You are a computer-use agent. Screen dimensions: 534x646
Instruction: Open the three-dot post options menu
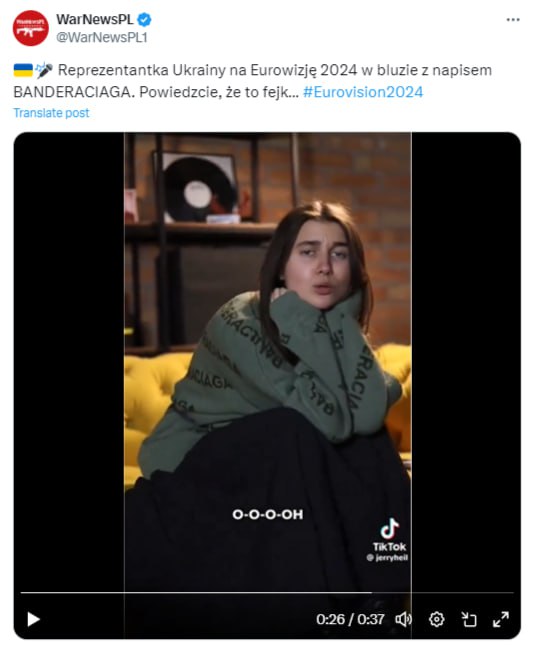(x=513, y=19)
